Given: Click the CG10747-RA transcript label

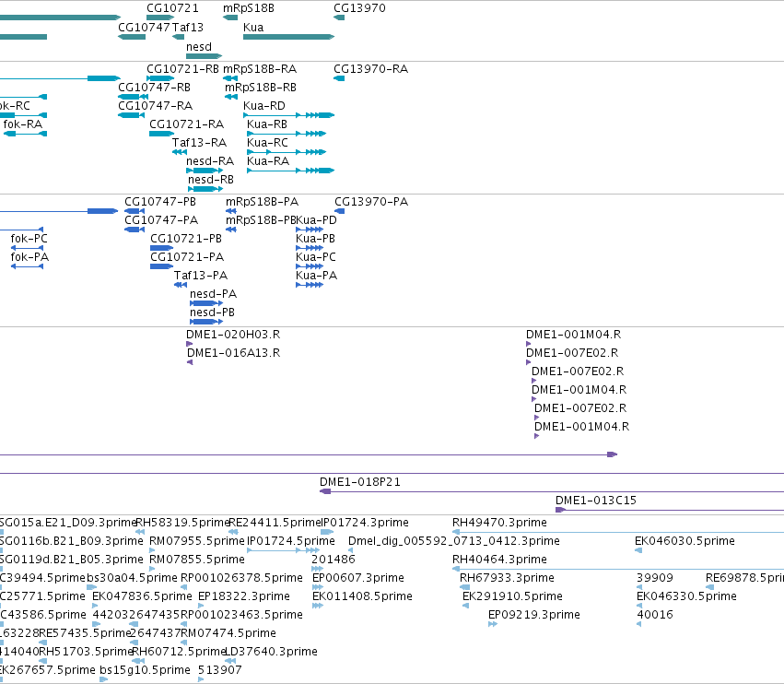Looking at the screenshot, I should 155,106.
